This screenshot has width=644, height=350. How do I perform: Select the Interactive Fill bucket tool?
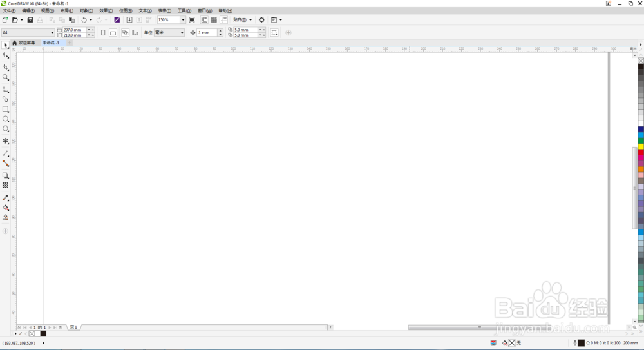pos(5,208)
